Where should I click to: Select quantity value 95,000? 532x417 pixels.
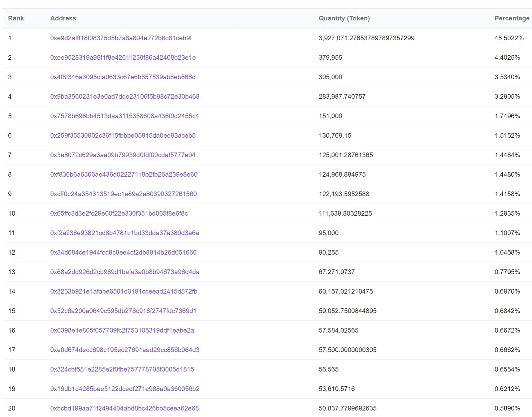click(329, 233)
